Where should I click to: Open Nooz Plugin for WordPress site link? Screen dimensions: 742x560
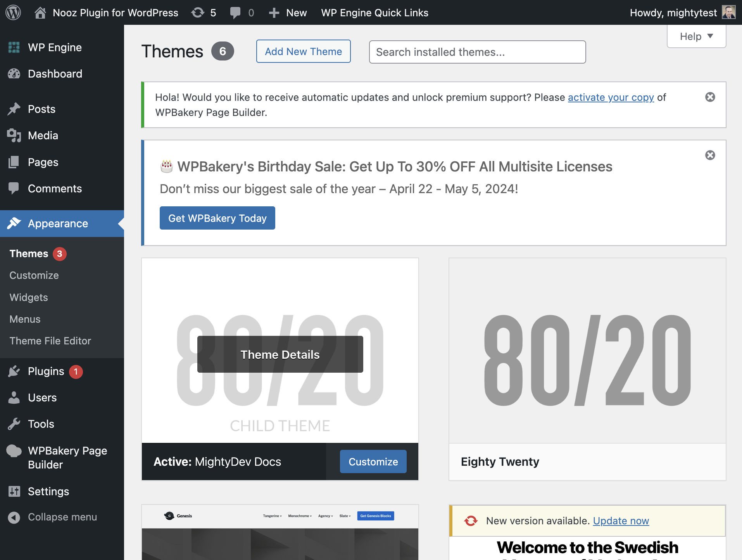(116, 13)
